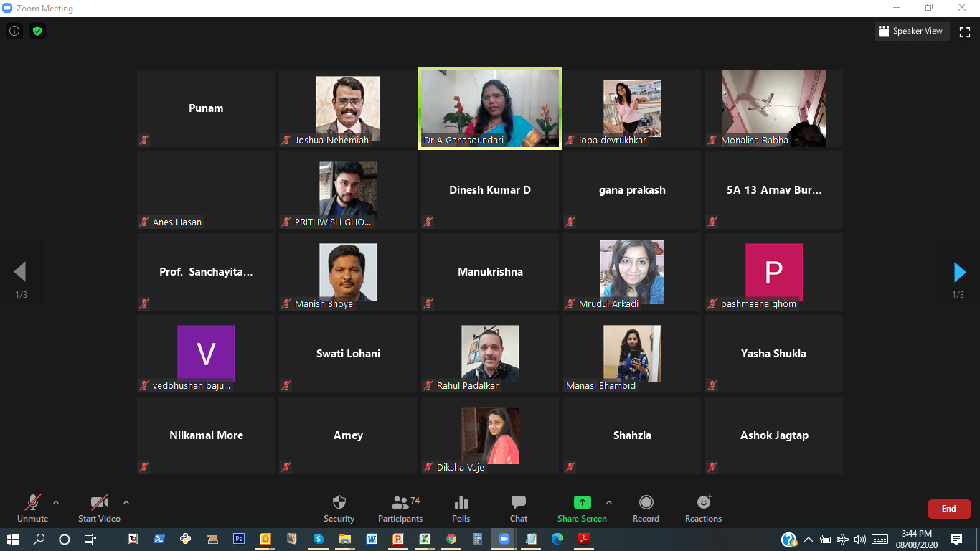Click the Punam participant name
Image resolution: width=980 pixels, height=551 pixels.
click(x=206, y=108)
